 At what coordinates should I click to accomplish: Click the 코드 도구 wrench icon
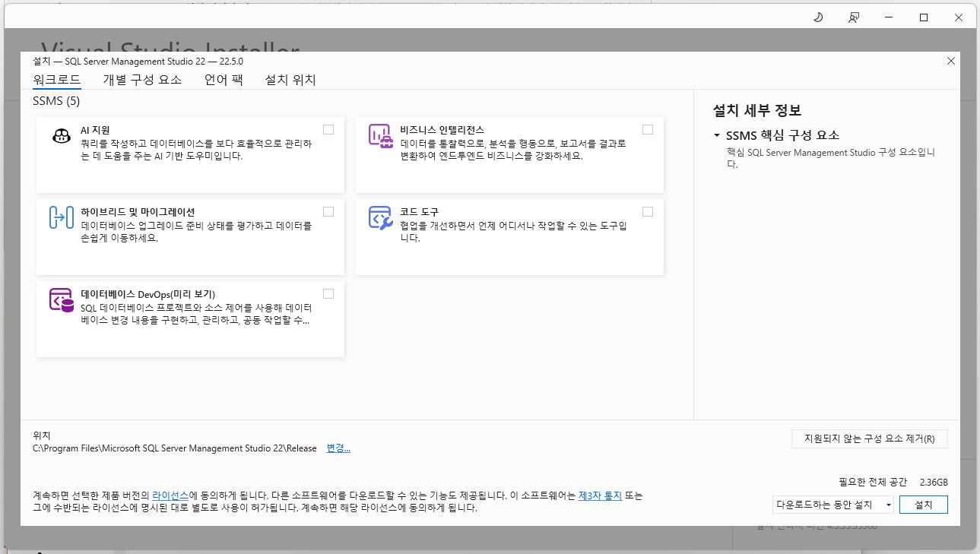(380, 217)
